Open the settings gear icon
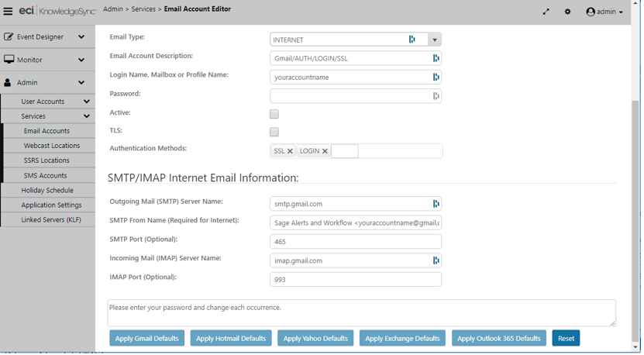This screenshot has width=644, height=355. pos(567,12)
